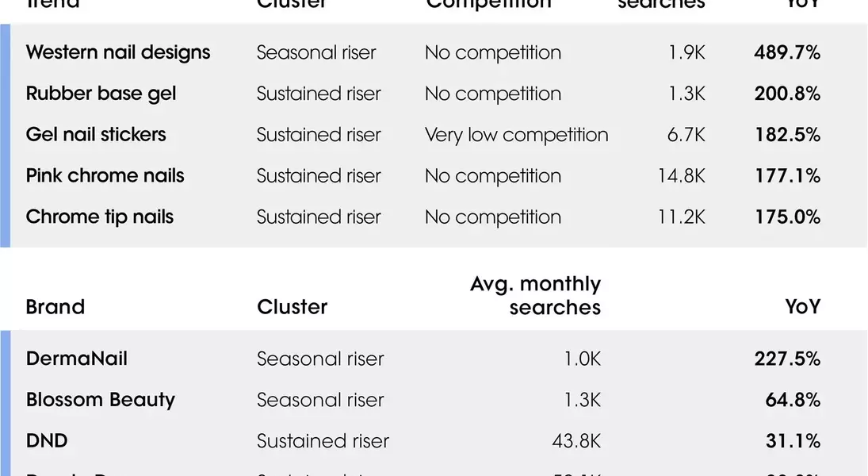Click the Brand column header
868x476 pixels.
point(55,307)
